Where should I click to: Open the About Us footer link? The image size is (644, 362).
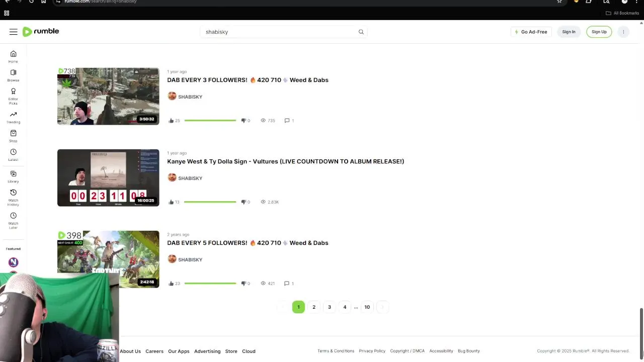coord(130,351)
